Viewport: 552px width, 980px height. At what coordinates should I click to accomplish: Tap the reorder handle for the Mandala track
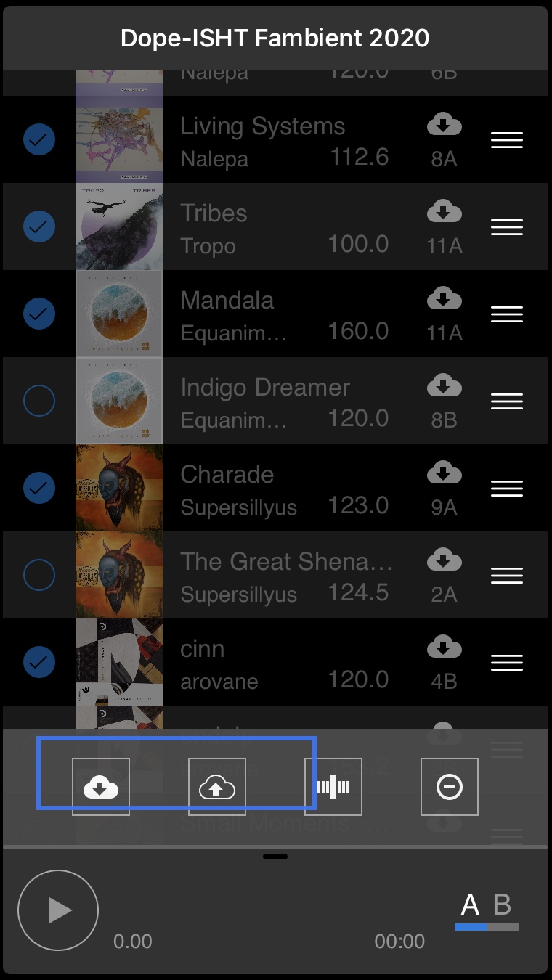pos(507,314)
